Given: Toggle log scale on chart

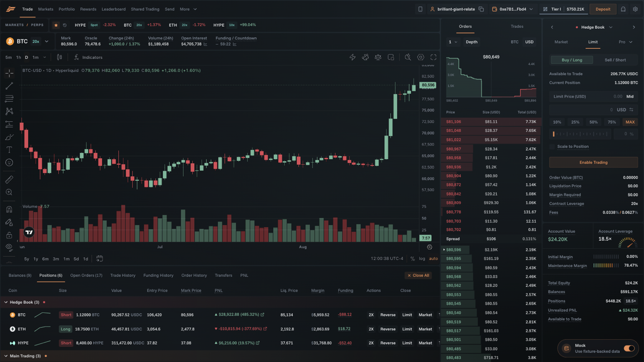Looking at the screenshot, I should (422, 259).
